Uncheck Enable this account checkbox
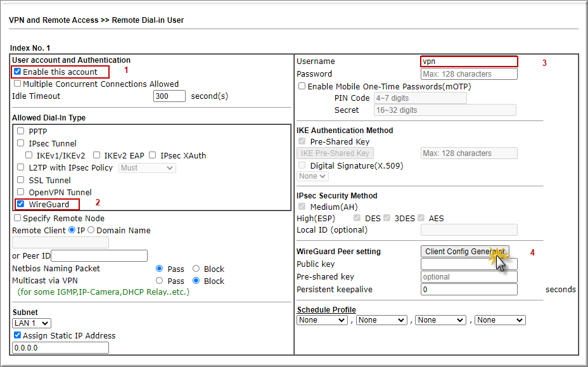 coord(18,72)
